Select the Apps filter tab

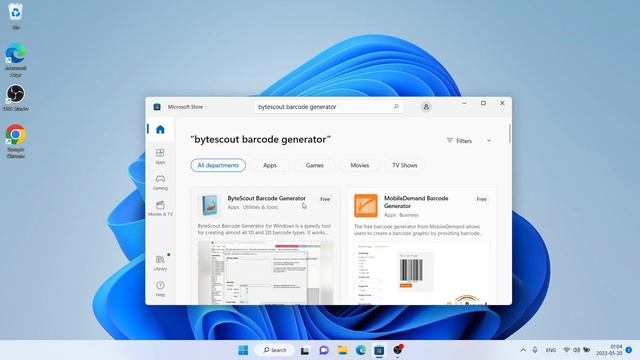click(x=270, y=165)
